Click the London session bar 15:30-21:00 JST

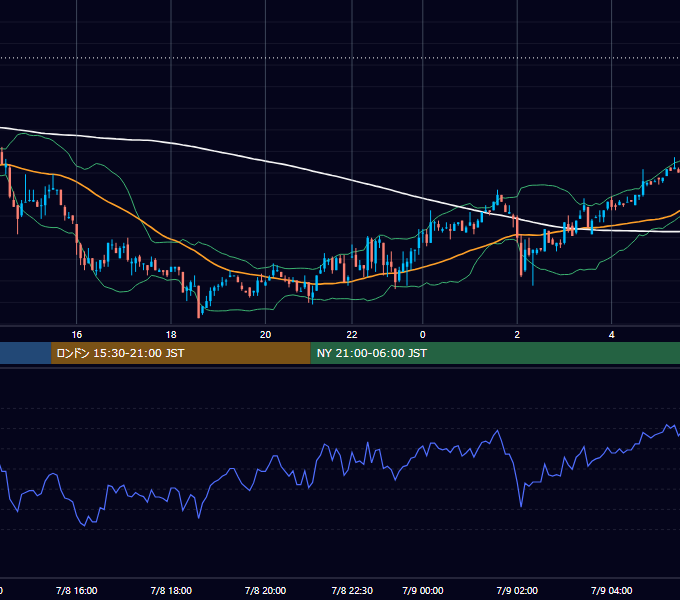(181, 353)
